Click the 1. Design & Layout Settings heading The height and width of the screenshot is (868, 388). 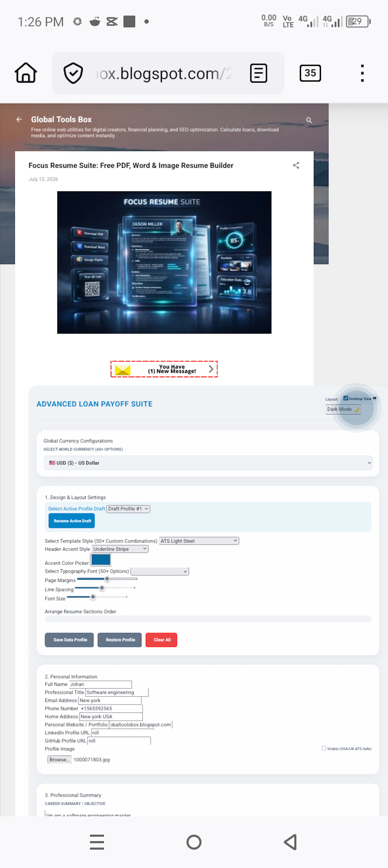pyautogui.click(x=75, y=497)
